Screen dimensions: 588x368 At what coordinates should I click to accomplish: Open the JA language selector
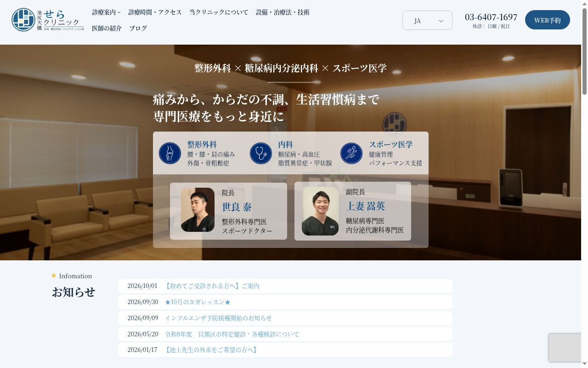tap(427, 20)
